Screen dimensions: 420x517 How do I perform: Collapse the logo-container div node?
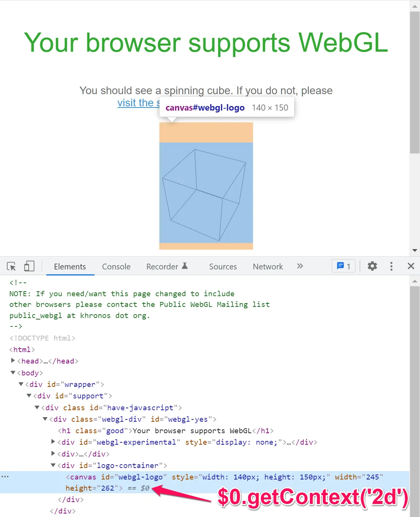point(53,465)
